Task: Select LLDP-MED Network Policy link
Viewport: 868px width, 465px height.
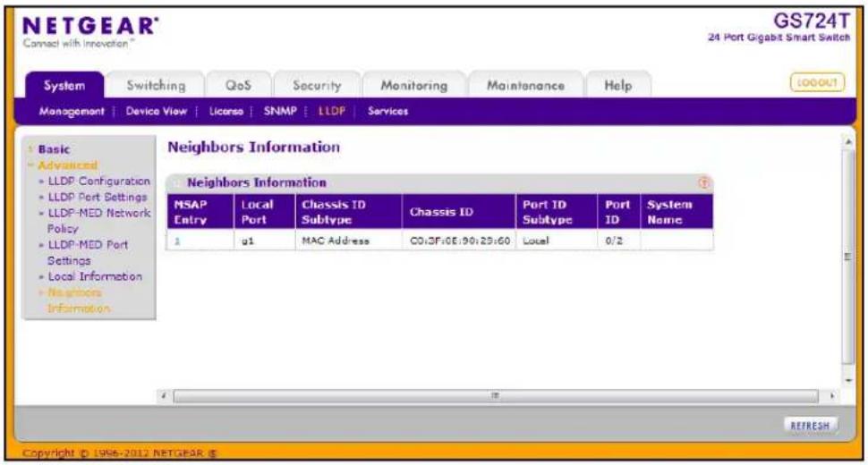Action: pyautogui.click(x=98, y=220)
